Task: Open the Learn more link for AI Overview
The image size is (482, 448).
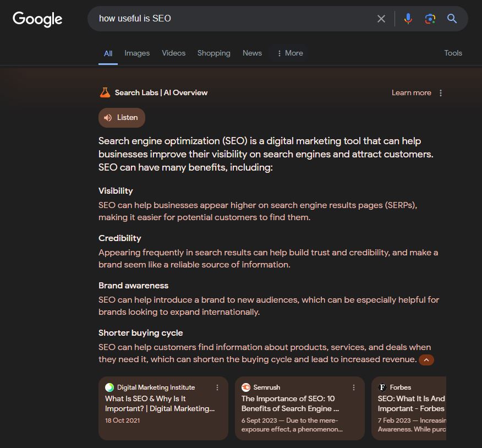Action: click(x=411, y=92)
